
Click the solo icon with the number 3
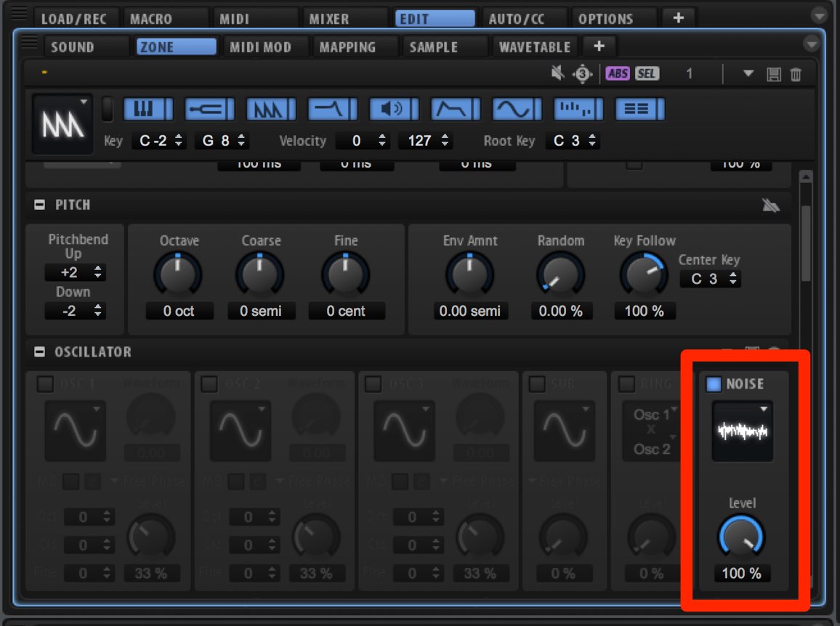click(582, 73)
